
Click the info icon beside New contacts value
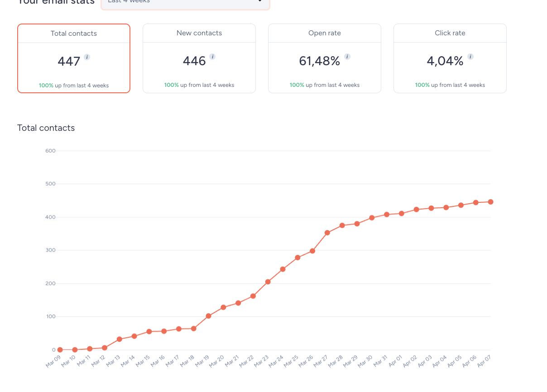click(211, 57)
